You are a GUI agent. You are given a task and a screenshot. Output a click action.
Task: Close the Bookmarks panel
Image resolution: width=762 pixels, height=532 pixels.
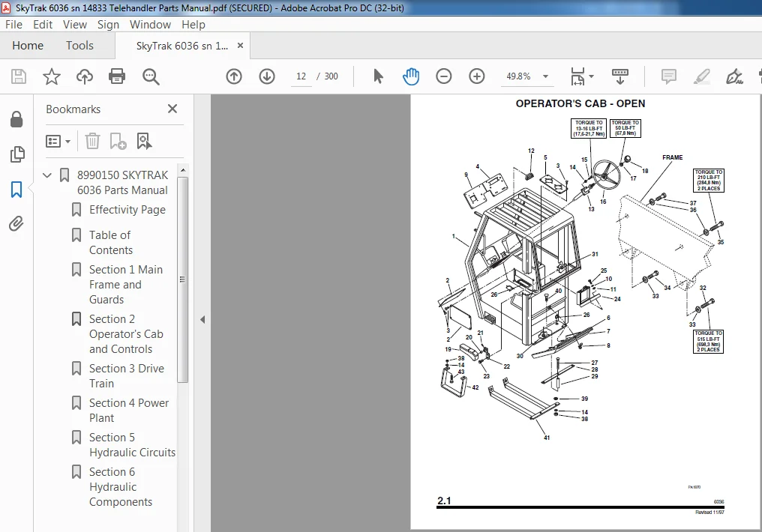pos(172,109)
